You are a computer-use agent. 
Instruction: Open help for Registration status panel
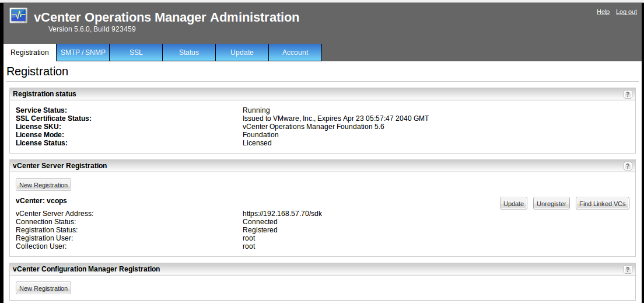pos(628,94)
